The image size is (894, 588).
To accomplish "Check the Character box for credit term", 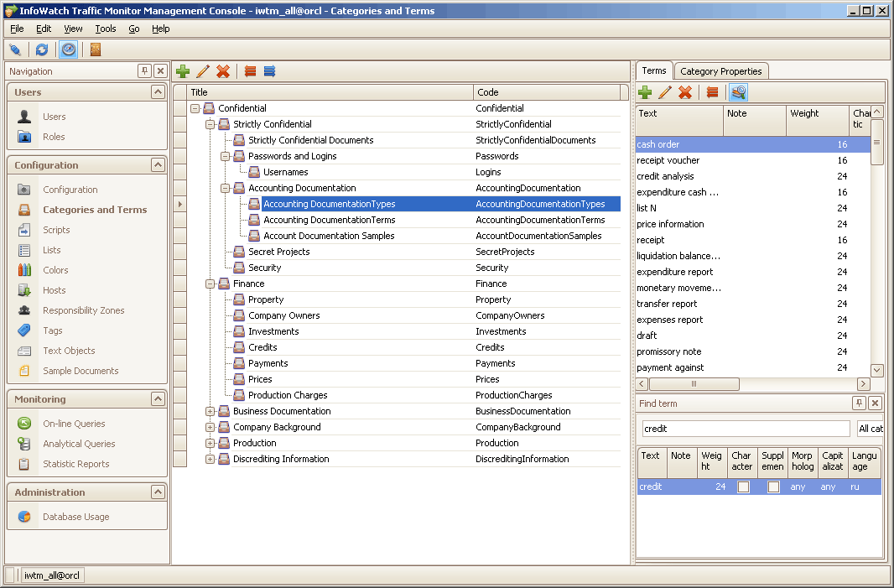I will (x=743, y=487).
